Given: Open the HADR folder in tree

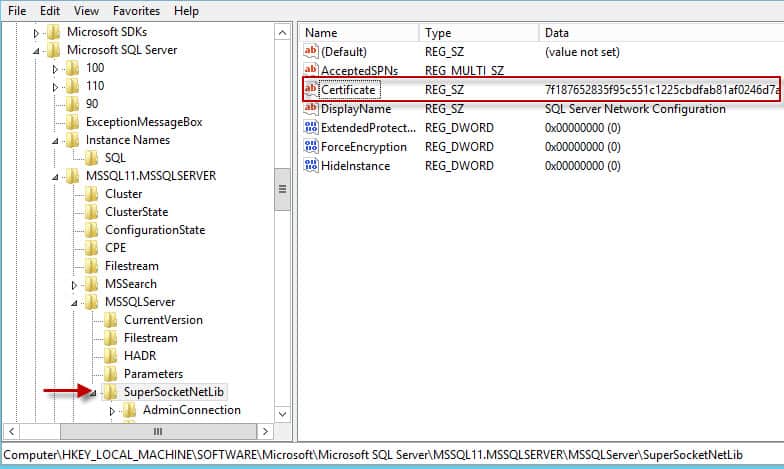Looking at the screenshot, I should point(140,356).
